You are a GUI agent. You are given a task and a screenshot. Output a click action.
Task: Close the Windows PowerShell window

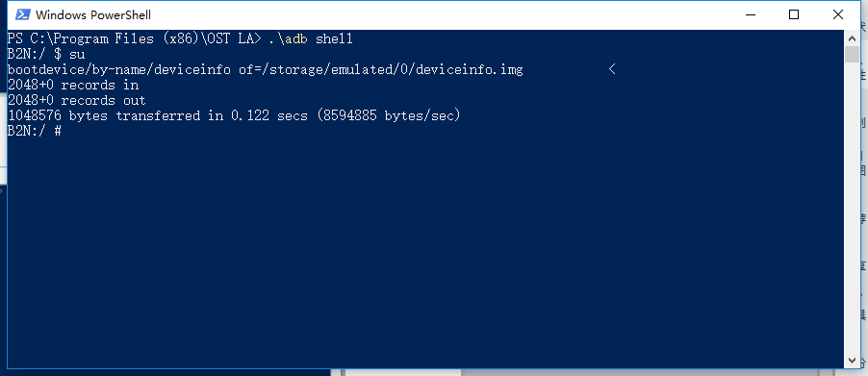point(838,14)
